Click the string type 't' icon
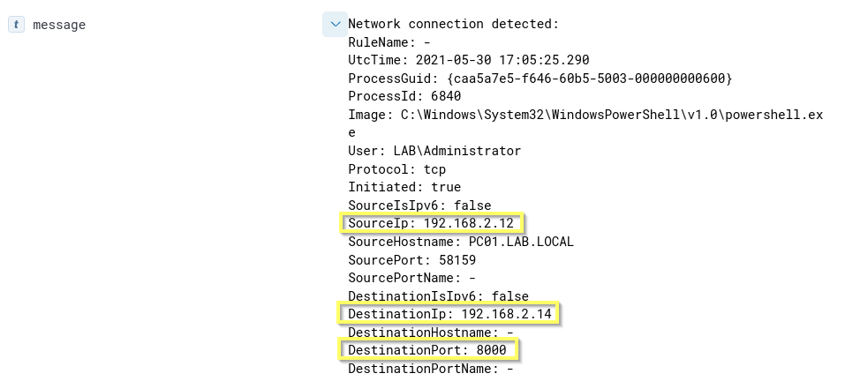The height and width of the screenshot is (381, 868). [x=16, y=25]
